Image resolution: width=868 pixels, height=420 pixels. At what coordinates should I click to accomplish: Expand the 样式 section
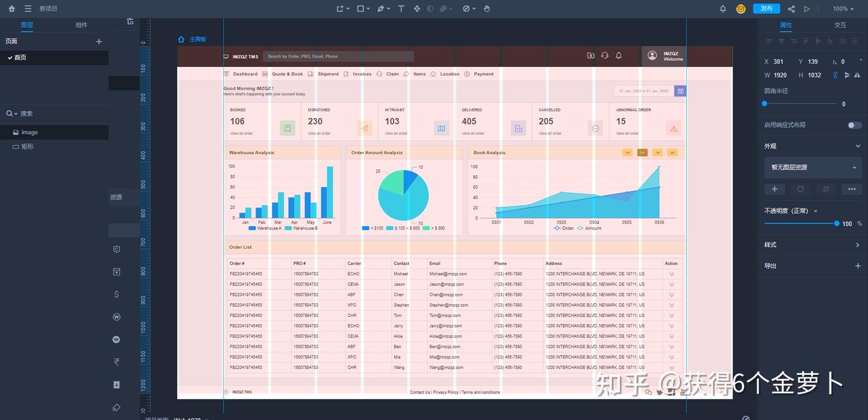858,245
